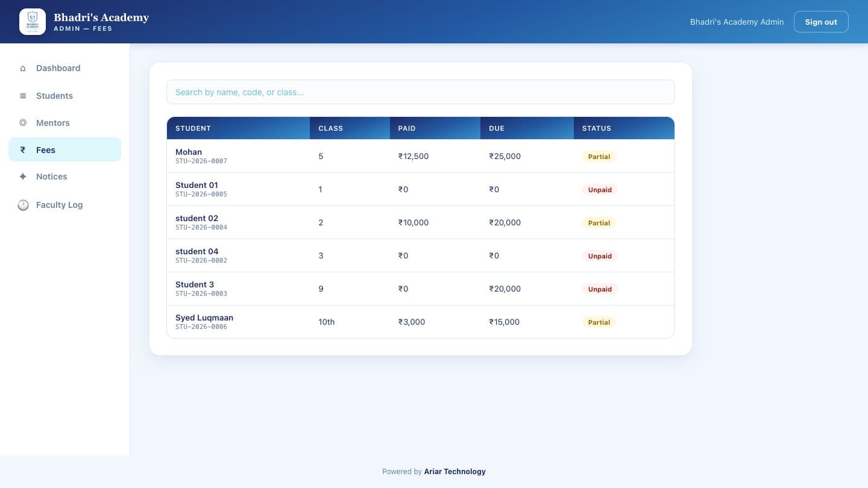Go to the Students page
868x488 pixels.
[64, 96]
